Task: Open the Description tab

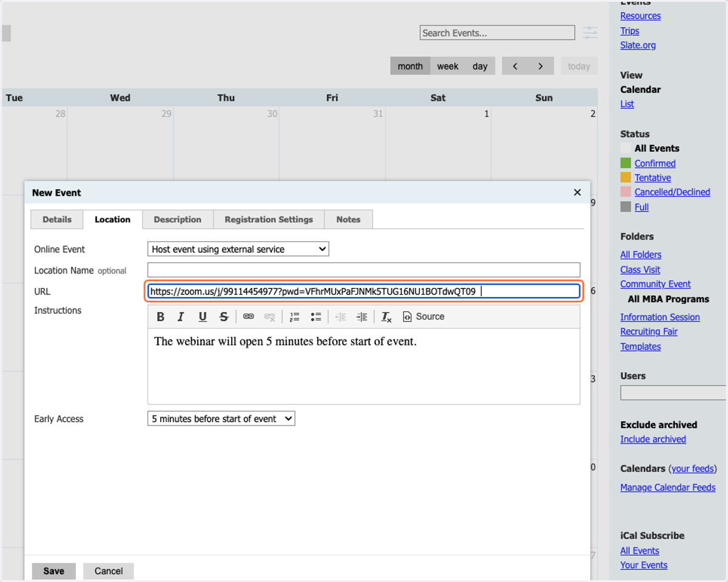Action: point(177,219)
